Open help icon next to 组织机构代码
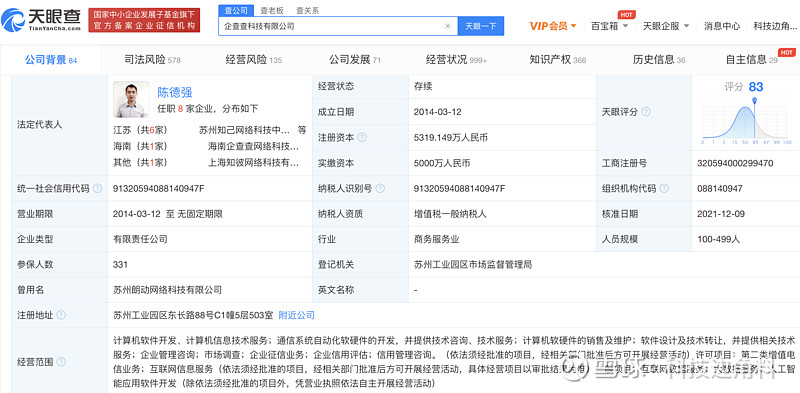800x393 pixels. 664,188
